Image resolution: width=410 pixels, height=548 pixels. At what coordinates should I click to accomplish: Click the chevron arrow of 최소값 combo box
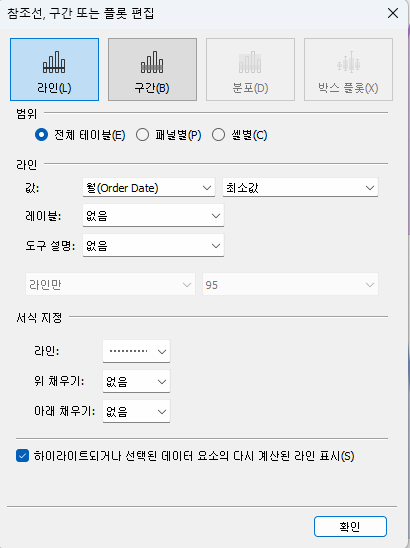(x=370, y=188)
